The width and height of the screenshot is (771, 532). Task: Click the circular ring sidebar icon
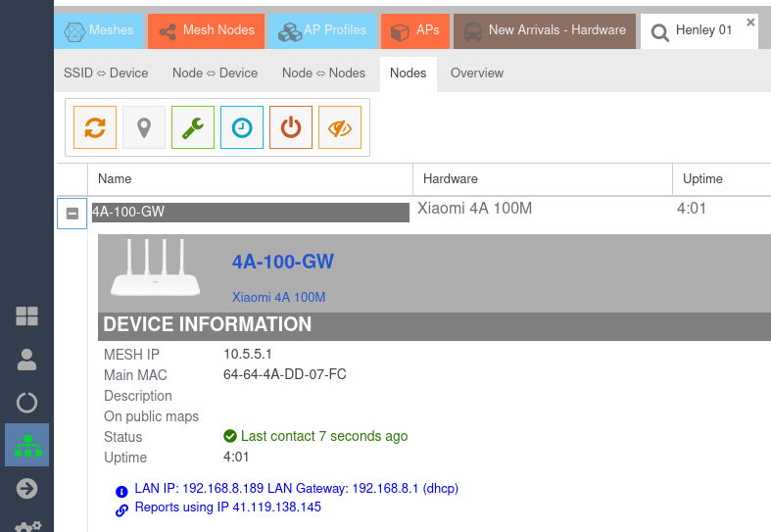[26, 402]
